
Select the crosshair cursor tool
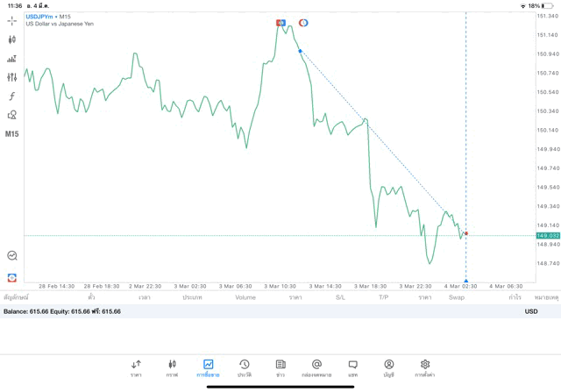pyautogui.click(x=11, y=20)
